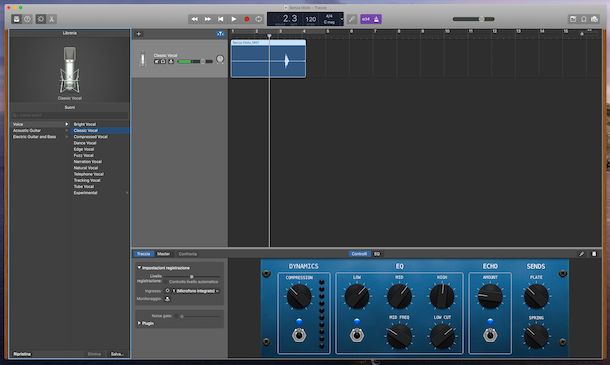Select the audio region in the timeline
Screen dimensions: 610x365
(x=268, y=58)
